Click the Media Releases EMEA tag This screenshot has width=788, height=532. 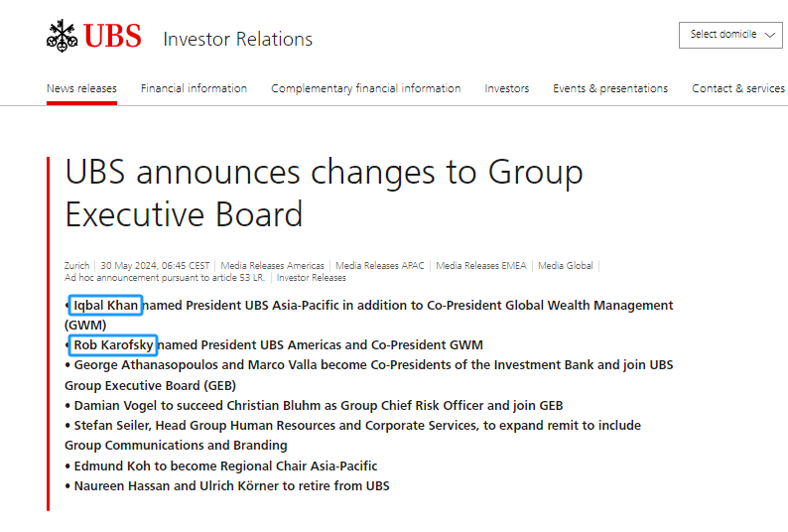481,265
